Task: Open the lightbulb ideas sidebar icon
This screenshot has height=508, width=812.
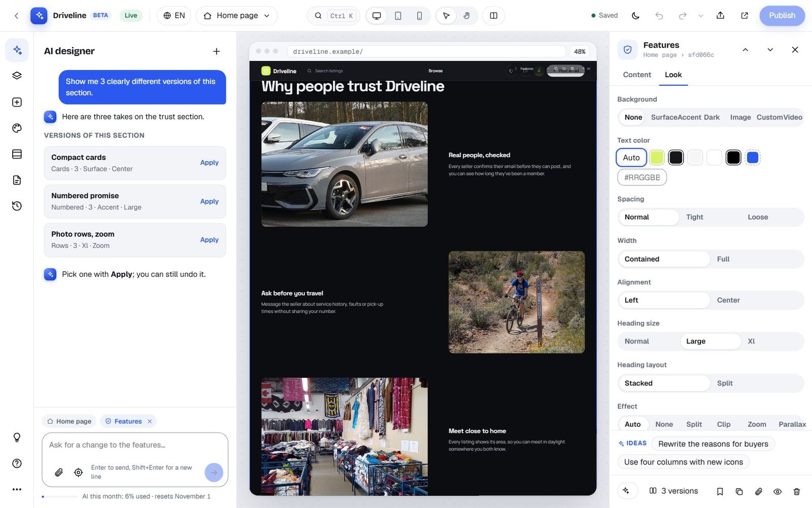Action: (17, 437)
